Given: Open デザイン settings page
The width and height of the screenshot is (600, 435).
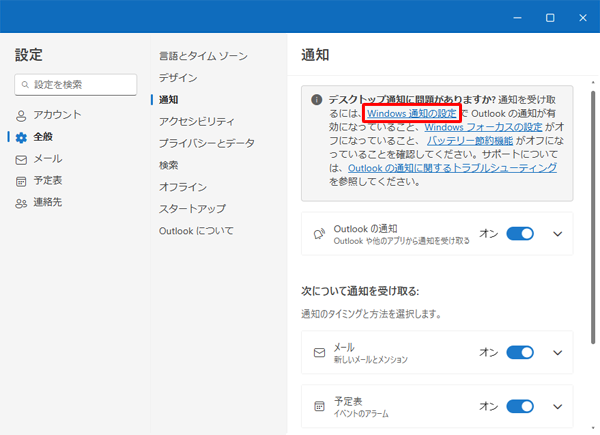Looking at the screenshot, I should coord(178,78).
